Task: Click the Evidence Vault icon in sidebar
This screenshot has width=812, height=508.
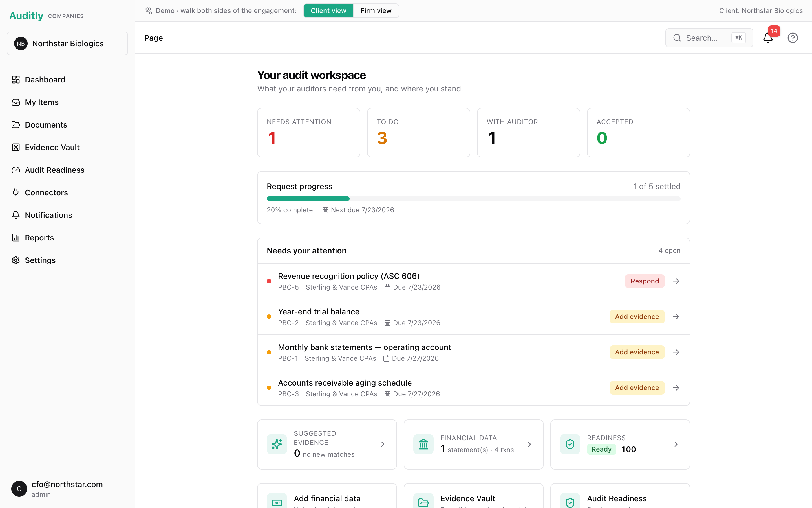Action: point(16,147)
